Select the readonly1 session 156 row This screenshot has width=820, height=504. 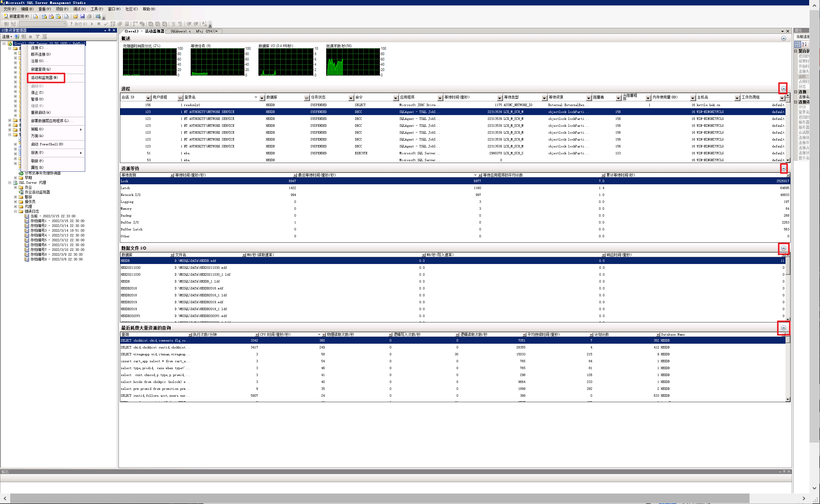pyautogui.click(x=452, y=105)
